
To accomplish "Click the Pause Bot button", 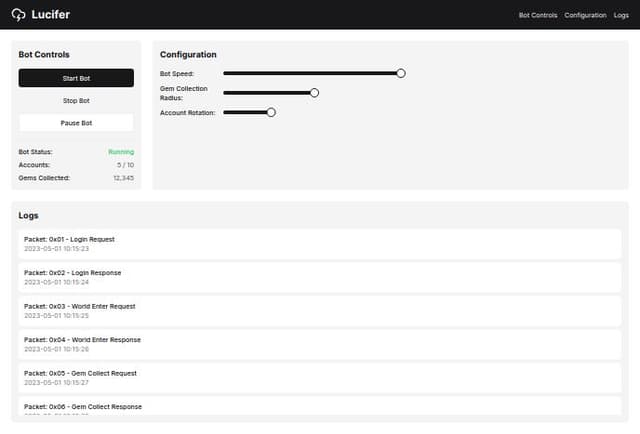I will (76, 123).
